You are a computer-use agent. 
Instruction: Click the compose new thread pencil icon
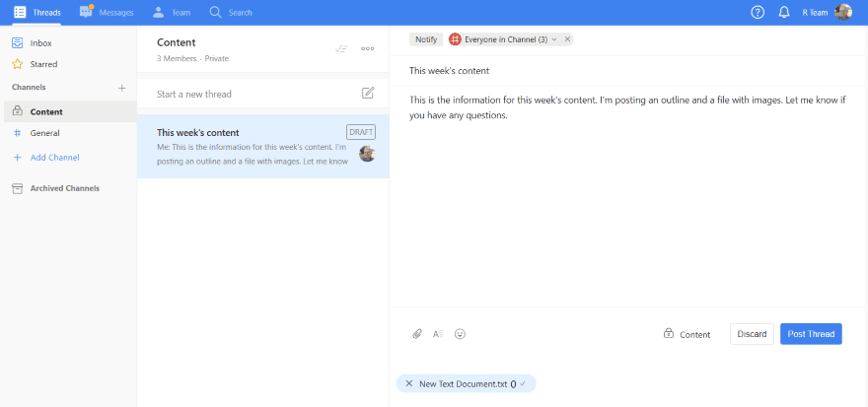coord(368,93)
